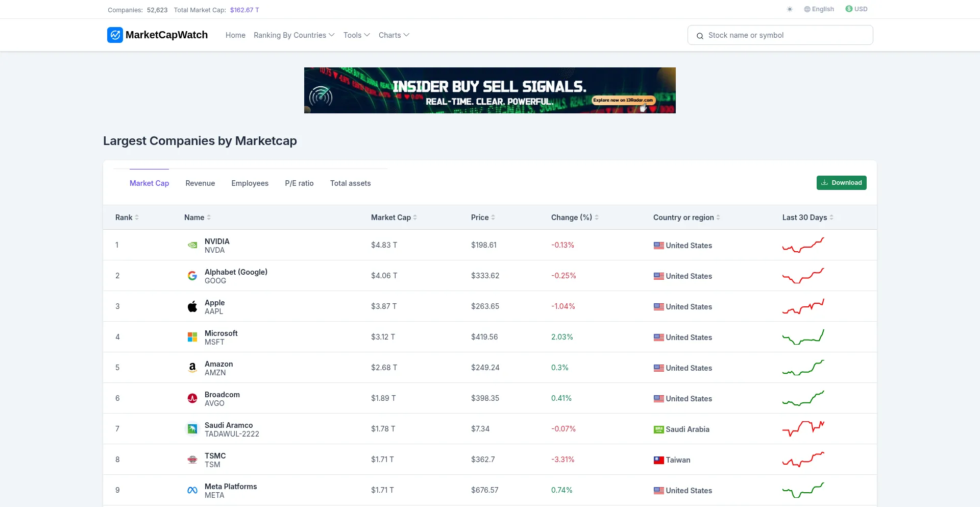View Meta Platforms 30-day sparkline chart
This screenshot has width=980, height=507.
click(803, 490)
